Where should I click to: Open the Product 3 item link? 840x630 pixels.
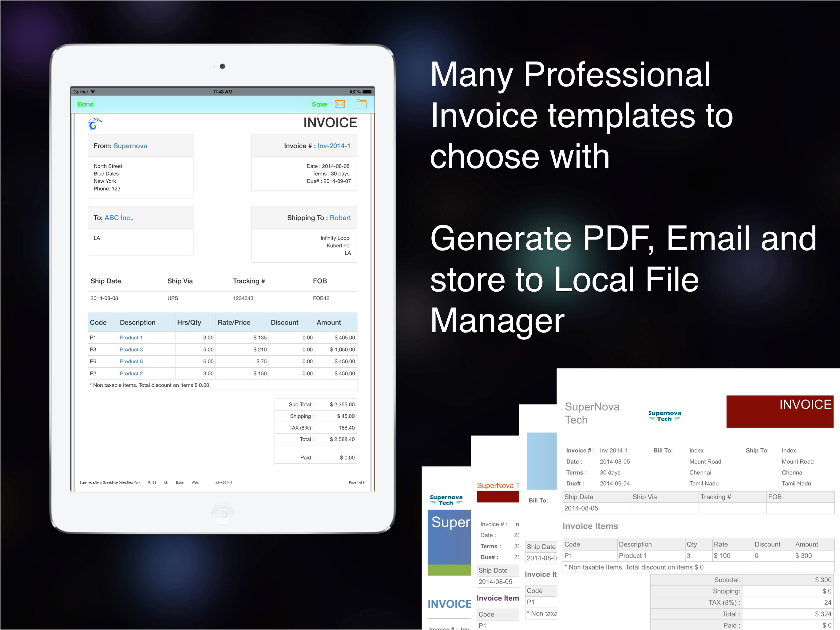(x=131, y=349)
